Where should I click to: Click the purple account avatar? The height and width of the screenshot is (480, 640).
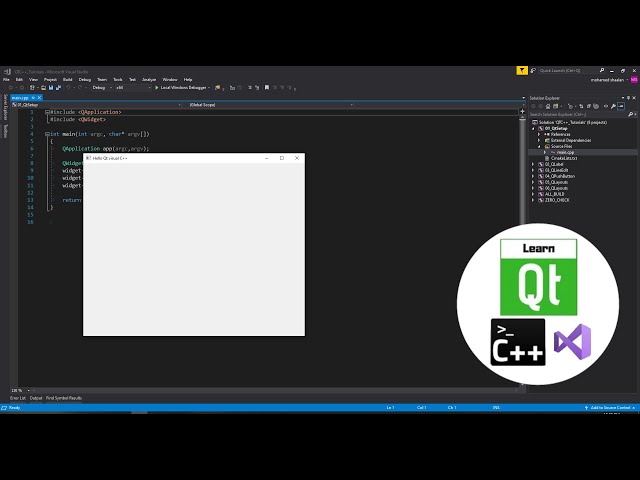click(634, 80)
